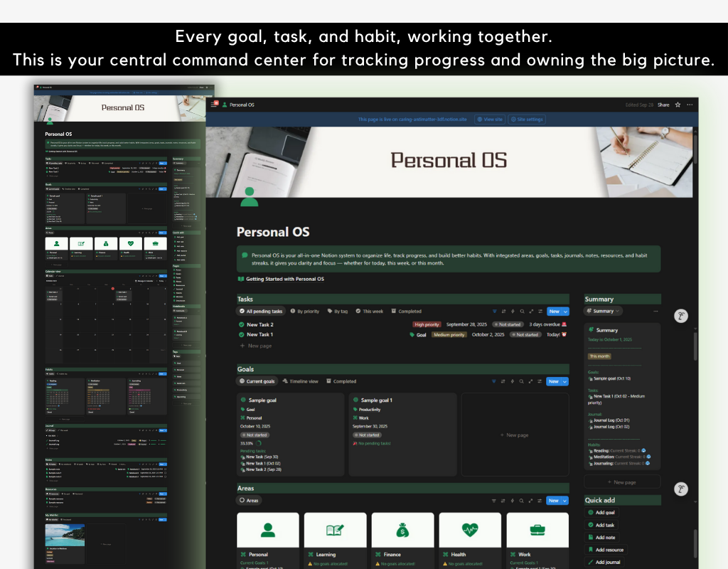This screenshot has height=569, width=728.
Task: Click the lightning icon in Goals toolbar
Action: (513, 382)
